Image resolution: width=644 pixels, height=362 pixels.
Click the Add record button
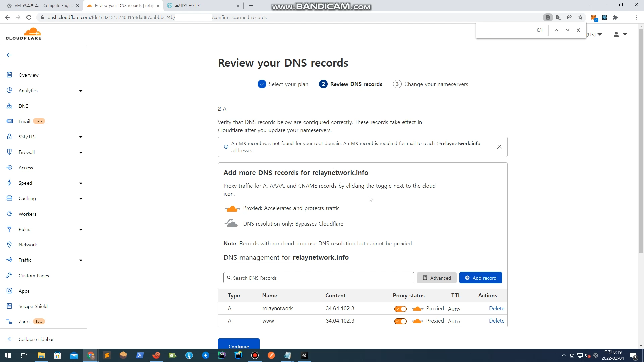(x=480, y=278)
